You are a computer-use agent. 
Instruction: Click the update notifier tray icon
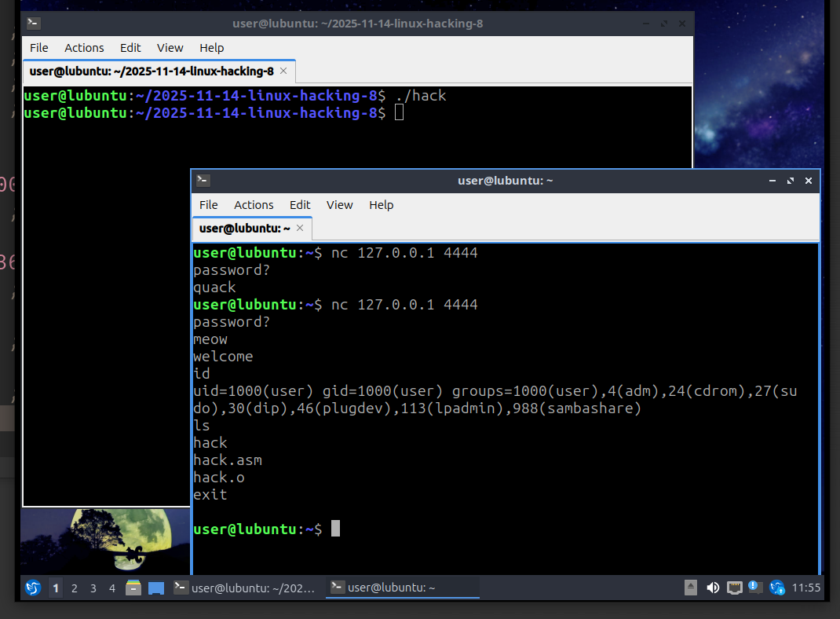777,588
